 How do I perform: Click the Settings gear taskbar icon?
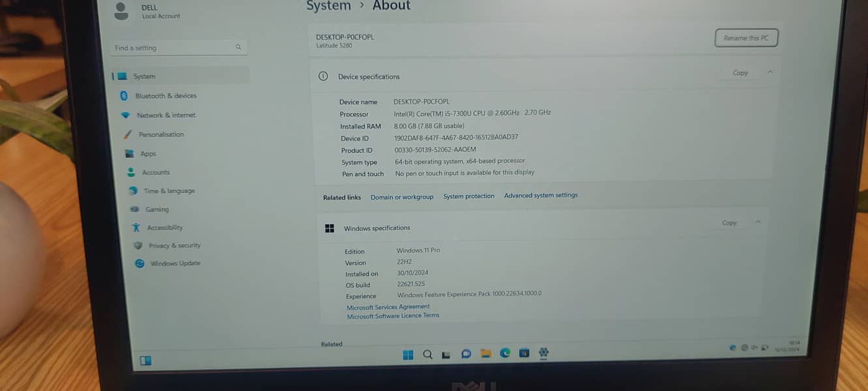[x=543, y=353]
